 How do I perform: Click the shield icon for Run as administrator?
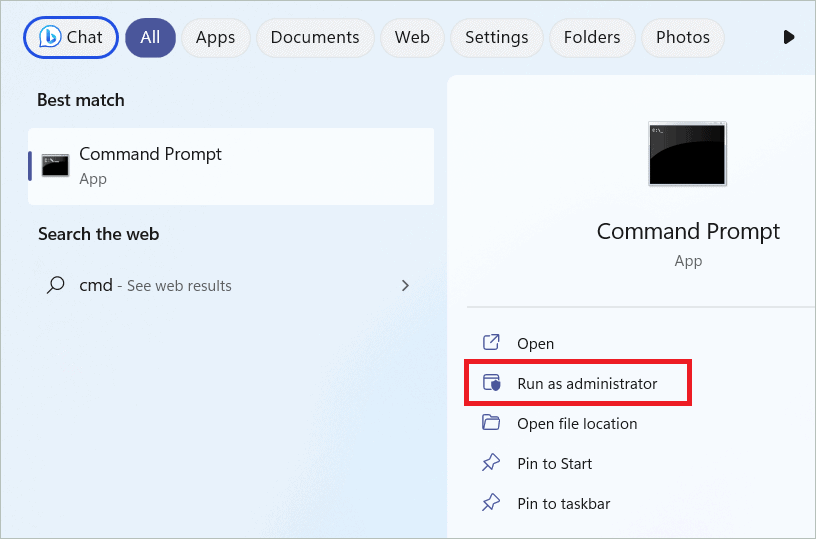491,382
